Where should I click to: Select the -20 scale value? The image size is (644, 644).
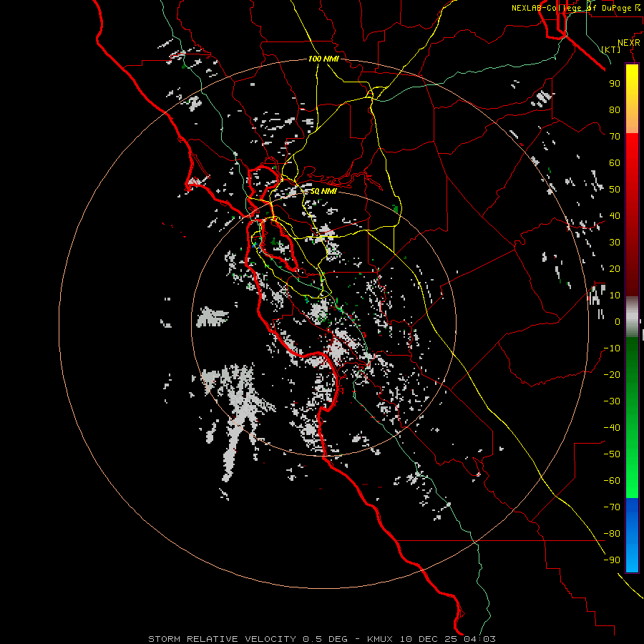tap(612, 374)
